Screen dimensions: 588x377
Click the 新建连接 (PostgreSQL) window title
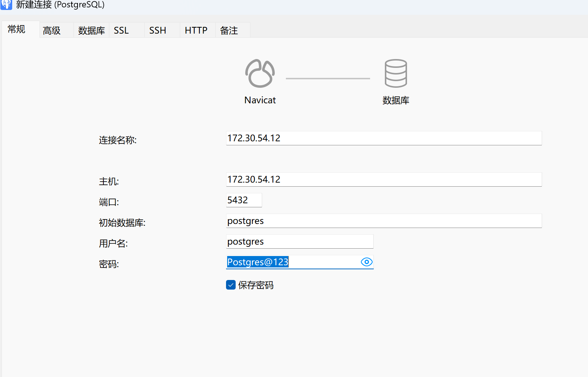[60, 5]
